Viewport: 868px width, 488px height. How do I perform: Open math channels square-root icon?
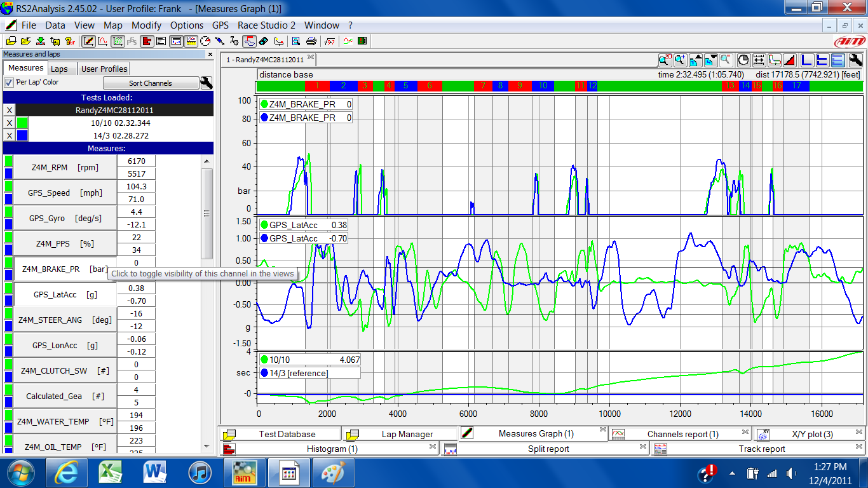329,41
